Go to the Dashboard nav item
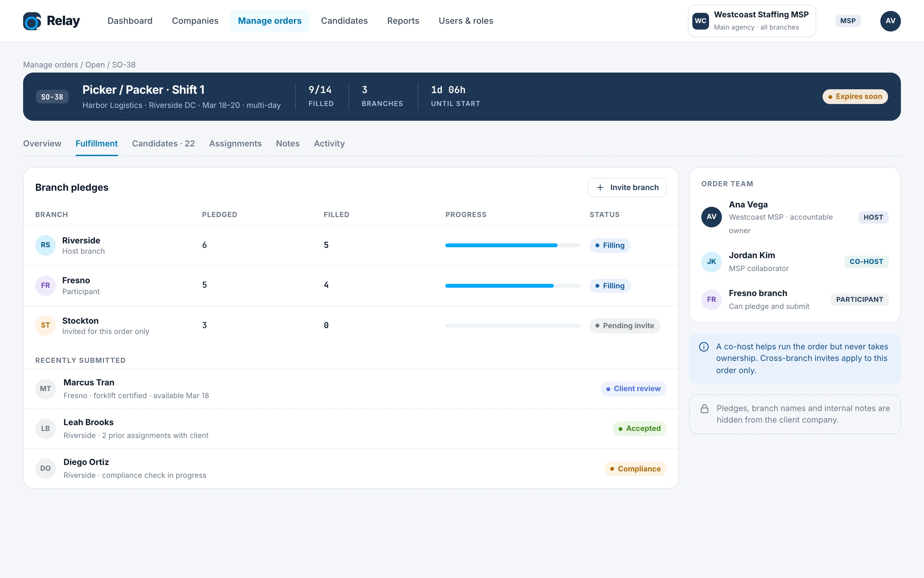 (x=130, y=21)
